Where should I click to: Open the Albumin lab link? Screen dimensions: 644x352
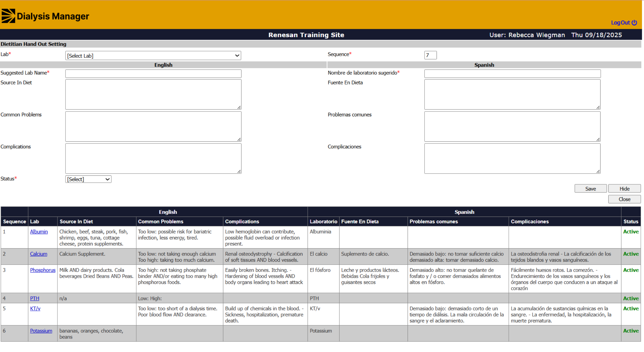39,232
